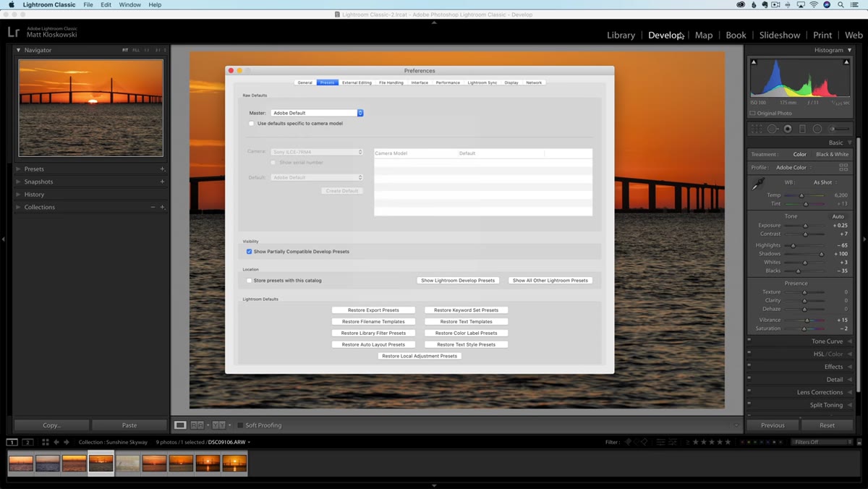Toggle Original Photo checkbox under histogram

[x=753, y=114]
